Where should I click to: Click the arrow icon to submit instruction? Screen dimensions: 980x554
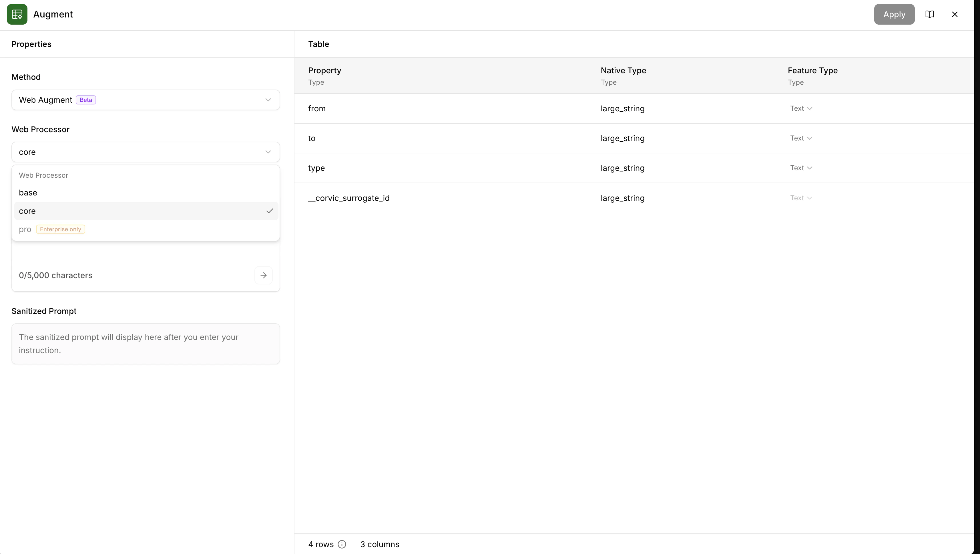point(263,275)
